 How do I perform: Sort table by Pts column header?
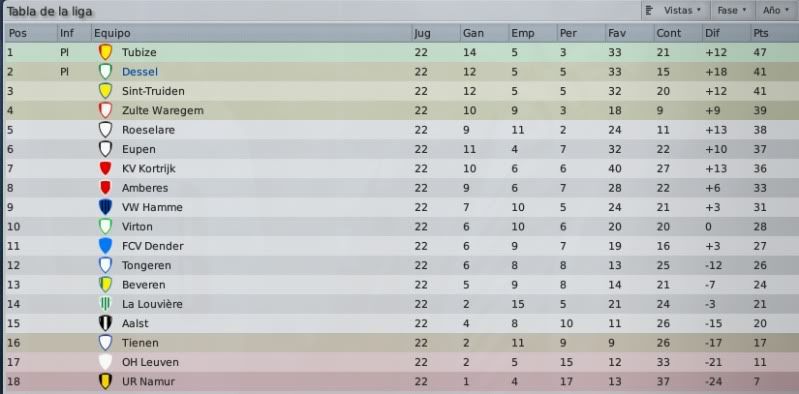773,33
